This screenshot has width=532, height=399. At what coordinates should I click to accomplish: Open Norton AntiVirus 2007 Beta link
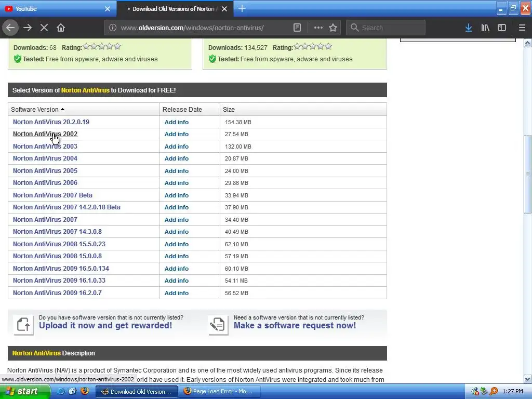[x=52, y=195]
